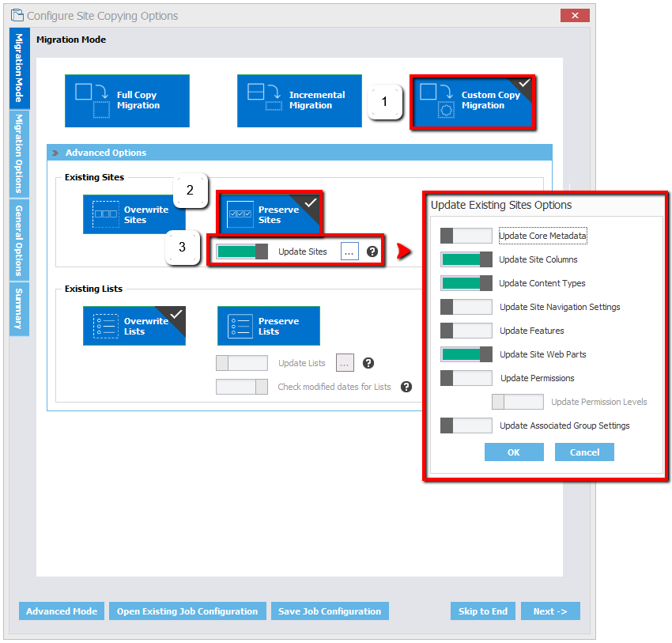Screen dimensions: 672x643
Task: Enable Update Site Navigation Settings toggle
Action: pyautogui.click(x=466, y=307)
